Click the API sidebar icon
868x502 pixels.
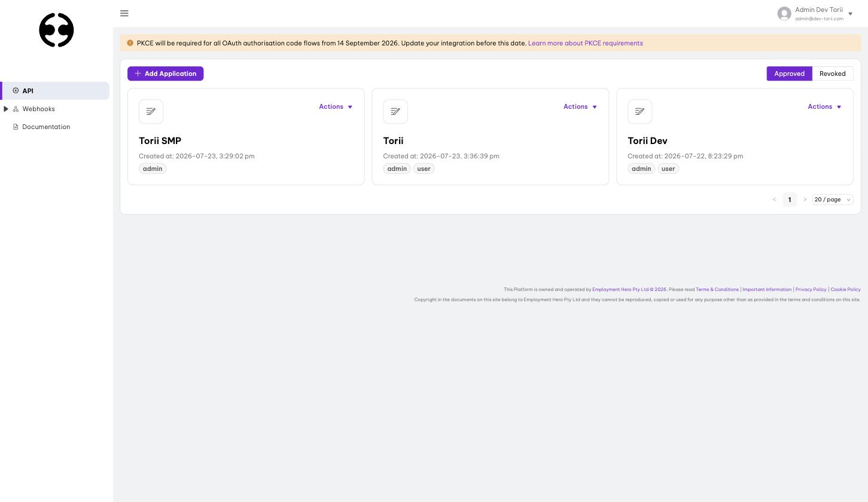(x=16, y=91)
